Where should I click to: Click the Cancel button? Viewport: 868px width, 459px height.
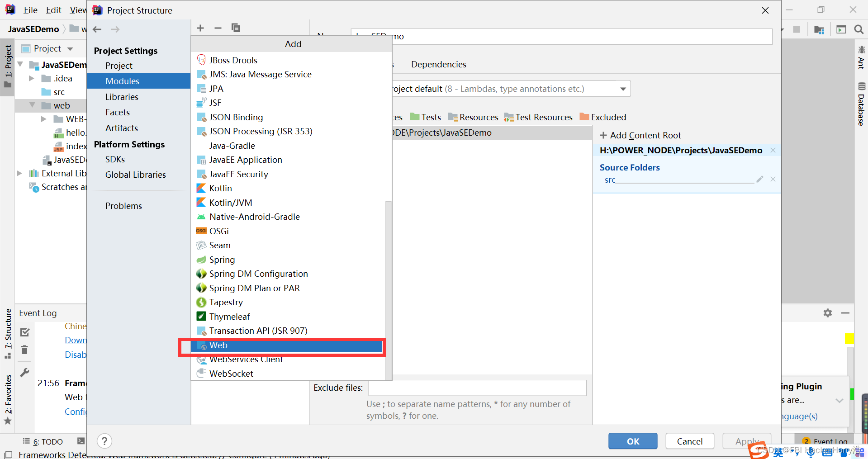[x=690, y=441]
